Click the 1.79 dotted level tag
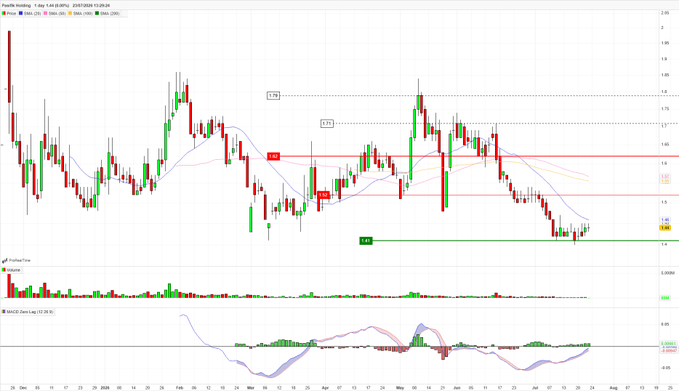This screenshot has height=391, width=679. click(273, 95)
